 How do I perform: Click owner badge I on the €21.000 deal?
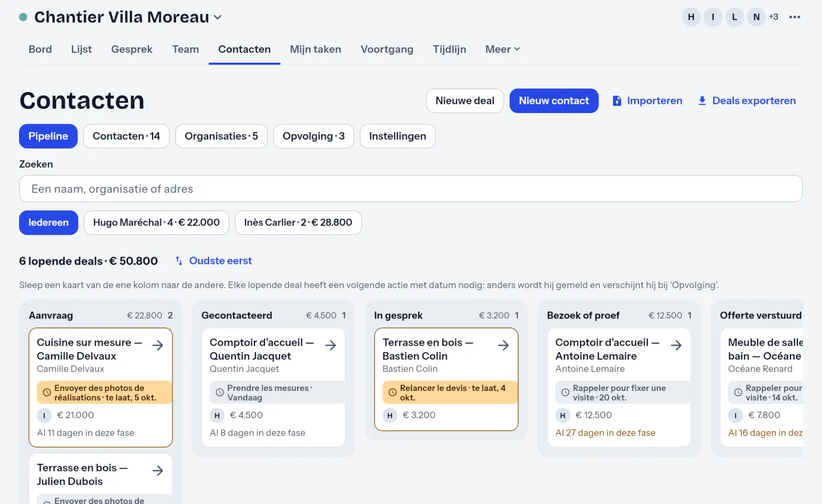coord(44,415)
